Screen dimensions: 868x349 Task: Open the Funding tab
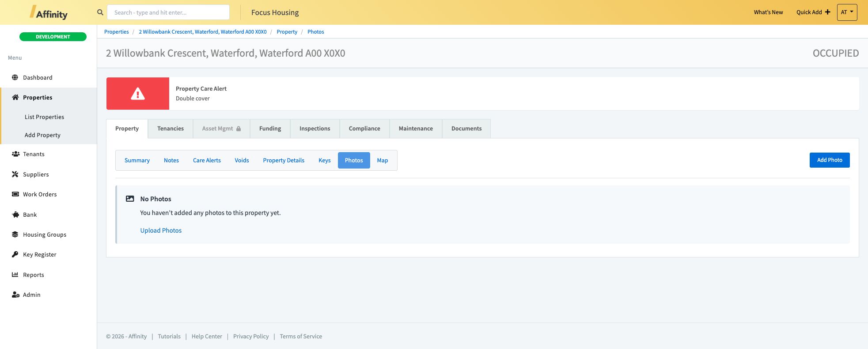pyautogui.click(x=270, y=129)
